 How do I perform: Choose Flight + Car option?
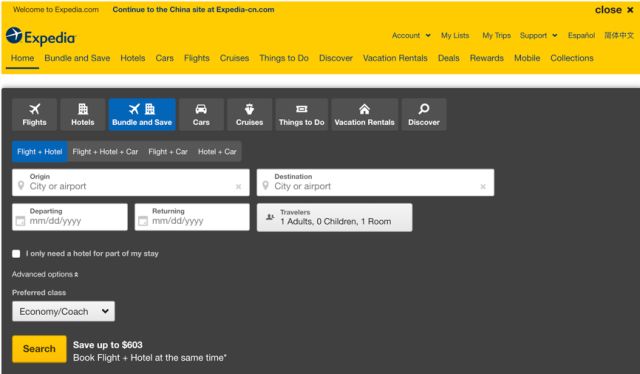(x=168, y=151)
